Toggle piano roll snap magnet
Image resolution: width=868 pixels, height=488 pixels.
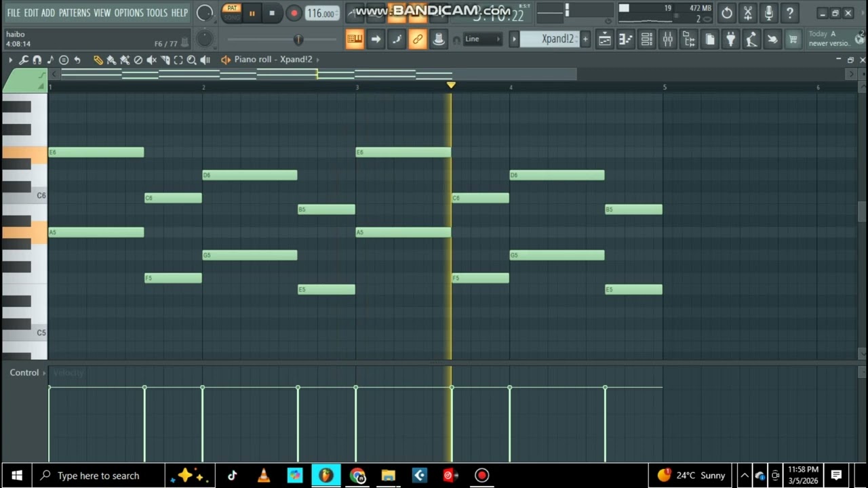[x=37, y=60]
